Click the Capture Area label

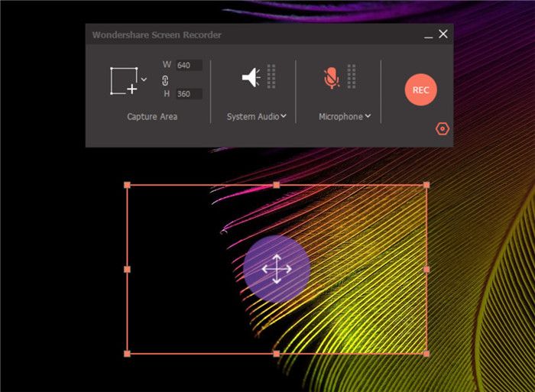coord(152,117)
